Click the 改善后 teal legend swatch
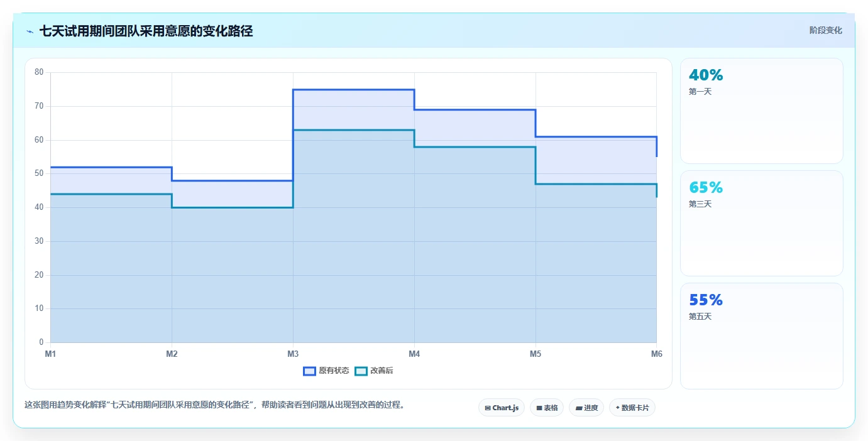 361,371
